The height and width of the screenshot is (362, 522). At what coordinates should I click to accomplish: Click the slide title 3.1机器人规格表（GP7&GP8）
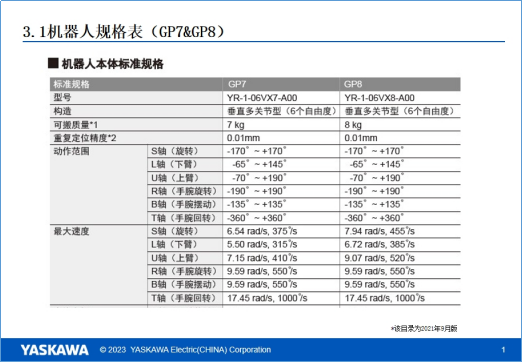tap(125, 32)
